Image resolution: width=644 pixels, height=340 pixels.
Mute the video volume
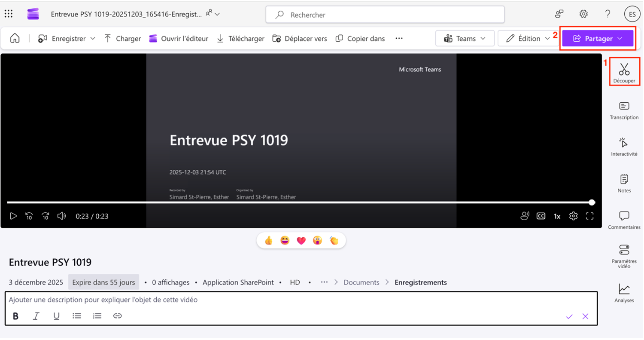[62, 216]
